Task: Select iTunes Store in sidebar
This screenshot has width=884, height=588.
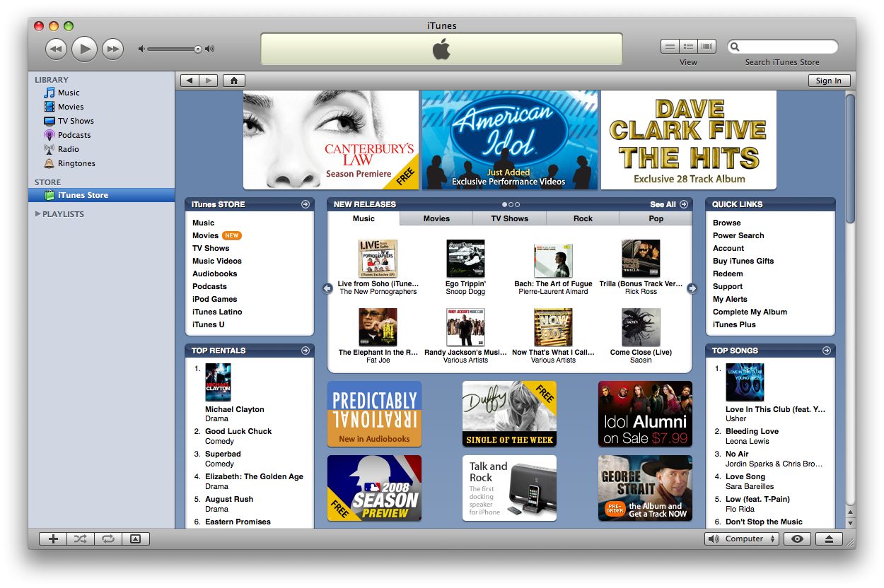Action: click(101, 195)
